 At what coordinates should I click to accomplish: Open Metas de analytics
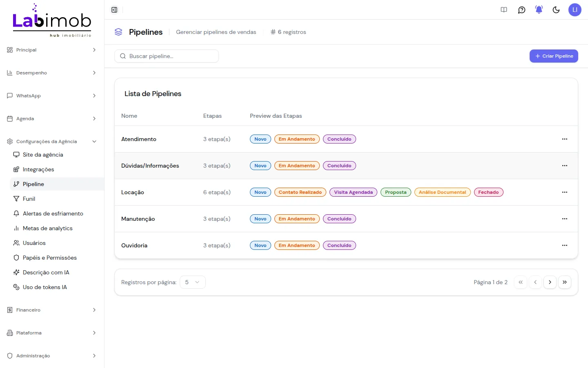(57, 228)
